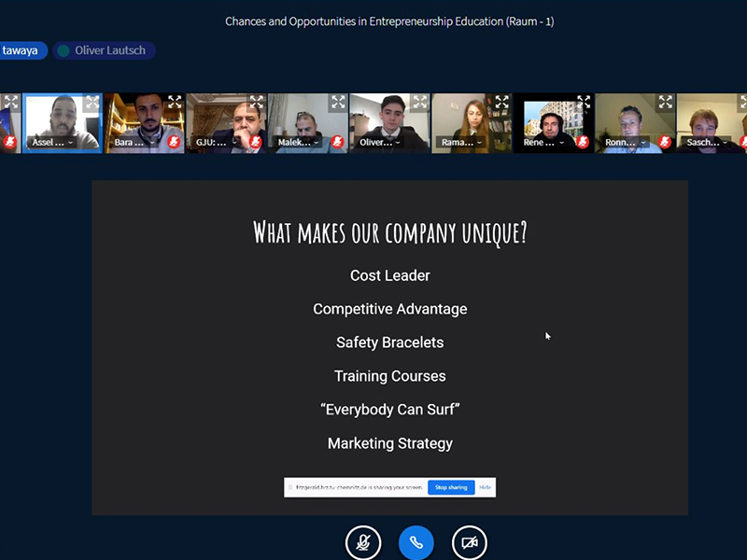
Task: Enlarge Oliver's webcam using fullscreen icon
Action: click(x=420, y=103)
